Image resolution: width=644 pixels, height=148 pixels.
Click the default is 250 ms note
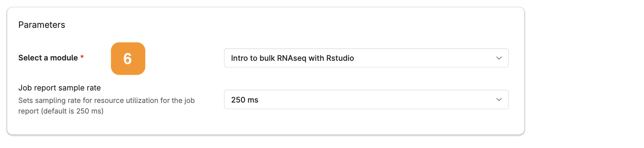72,111
